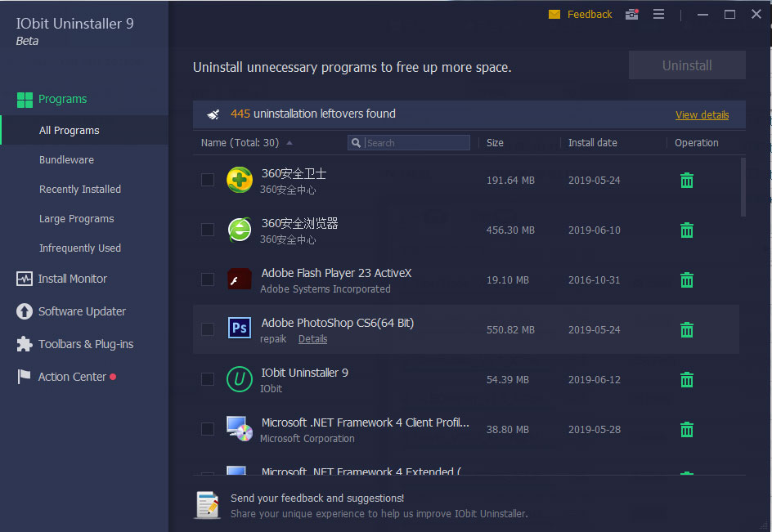Toggle the Name column sort arrow

click(288, 141)
